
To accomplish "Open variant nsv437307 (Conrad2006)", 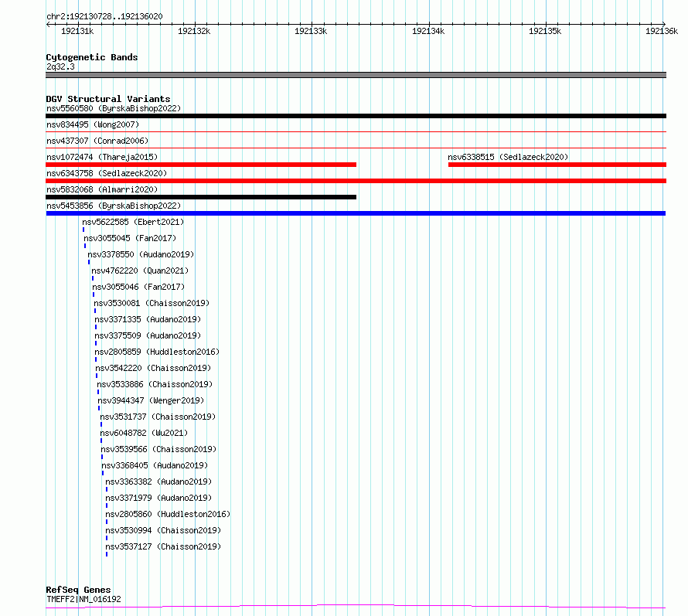I will 97,141.
